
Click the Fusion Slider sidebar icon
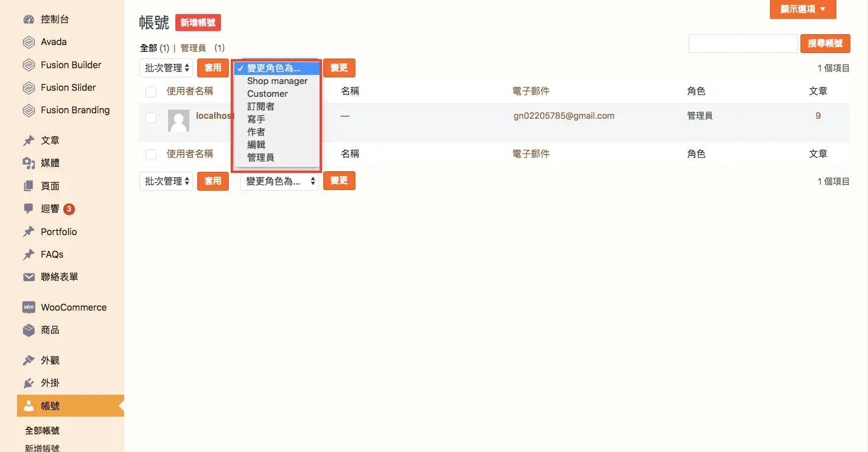point(29,88)
